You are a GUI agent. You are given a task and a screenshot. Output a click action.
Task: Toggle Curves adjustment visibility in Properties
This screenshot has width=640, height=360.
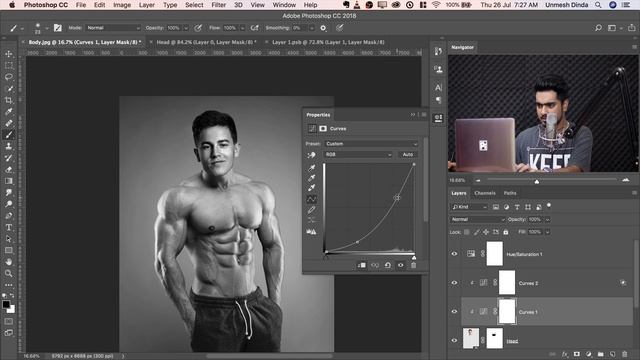(x=401, y=265)
